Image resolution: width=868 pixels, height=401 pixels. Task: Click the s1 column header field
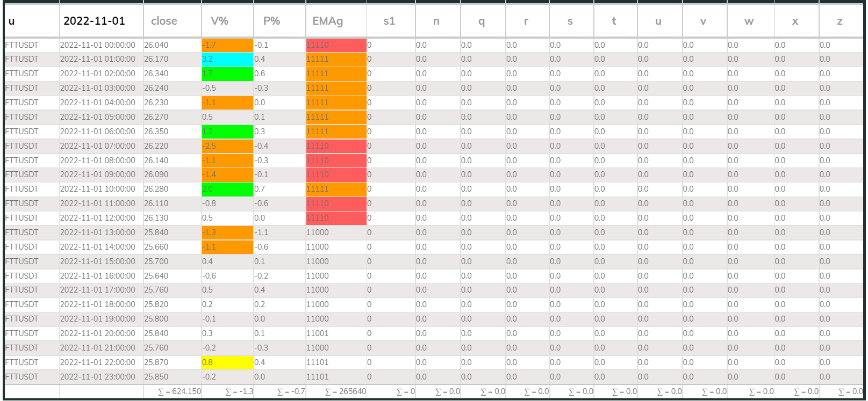point(389,21)
